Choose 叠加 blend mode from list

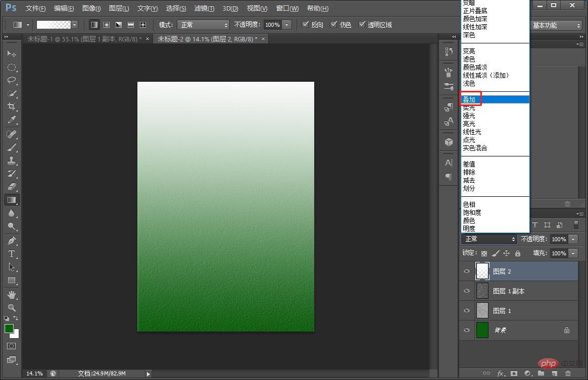[x=495, y=99]
